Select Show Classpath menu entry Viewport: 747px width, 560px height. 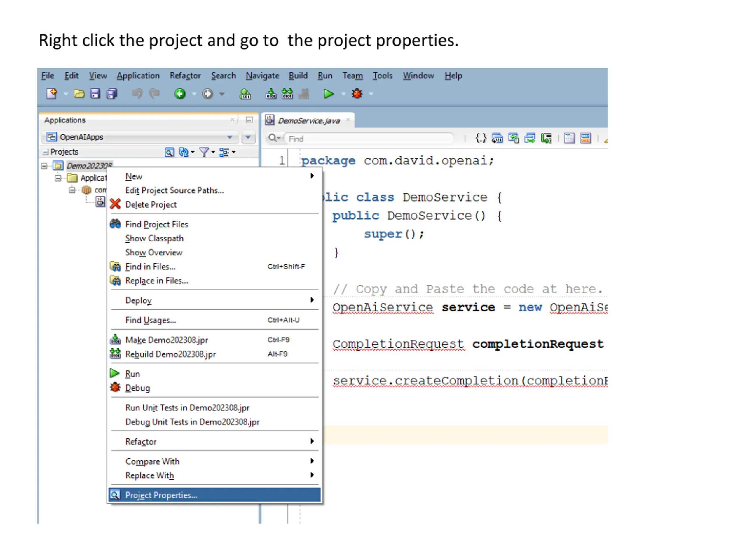click(x=154, y=238)
